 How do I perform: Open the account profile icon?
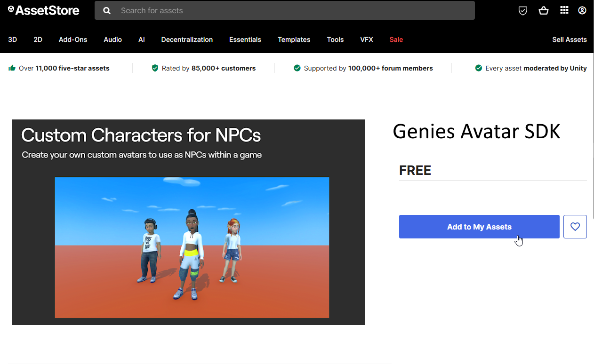coord(582,10)
